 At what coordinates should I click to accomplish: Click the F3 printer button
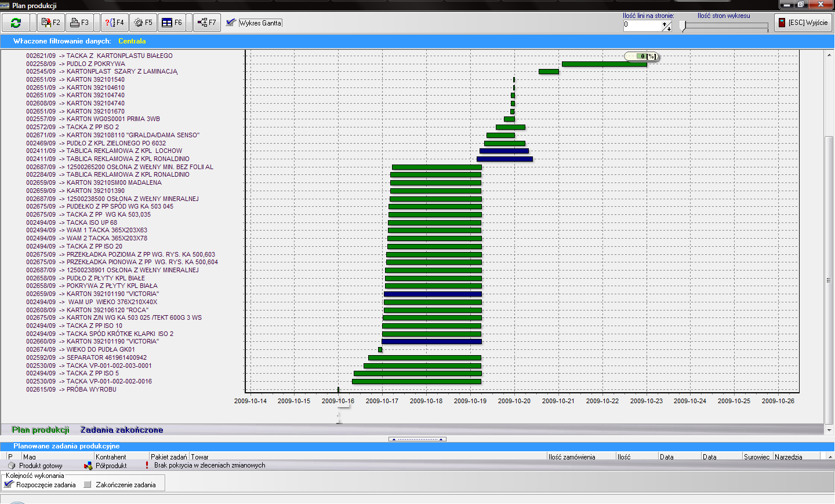[x=79, y=23]
